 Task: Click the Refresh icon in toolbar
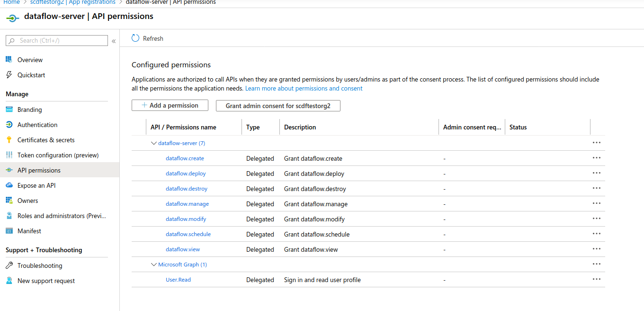pos(135,38)
